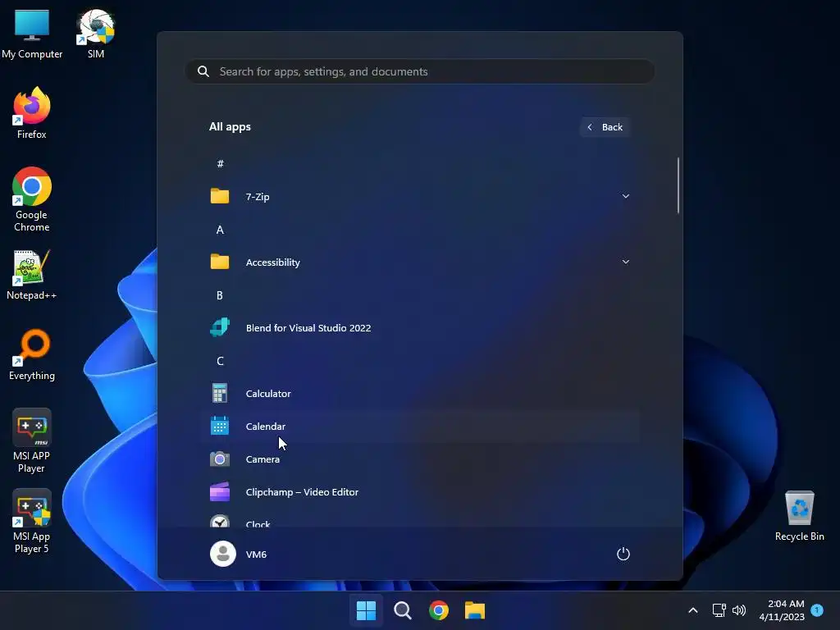
Task: Open the Clock app icon
Action: pyautogui.click(x=220, y=521)
